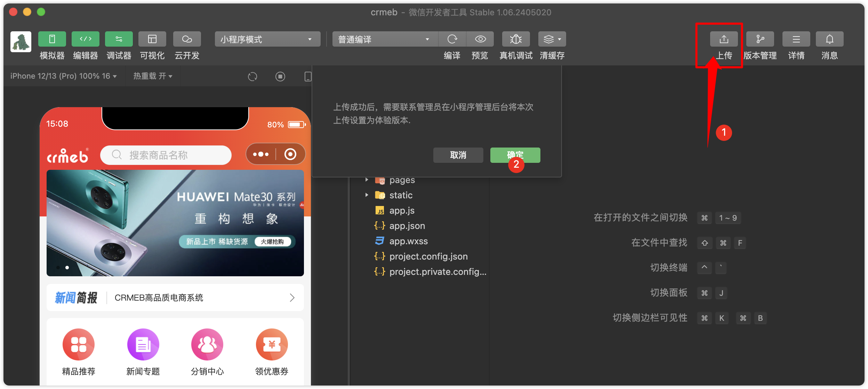Toggle the 模拟器 simulator panel button
The image size is (868, 389).
pyautogui.click(x=52, y=39)
